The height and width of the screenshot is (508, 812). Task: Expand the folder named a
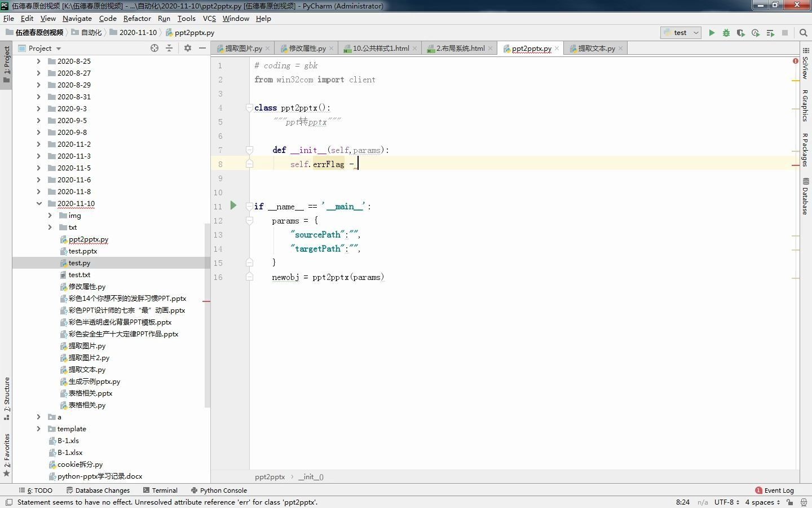pyautogui.click(x=39, y=417)
